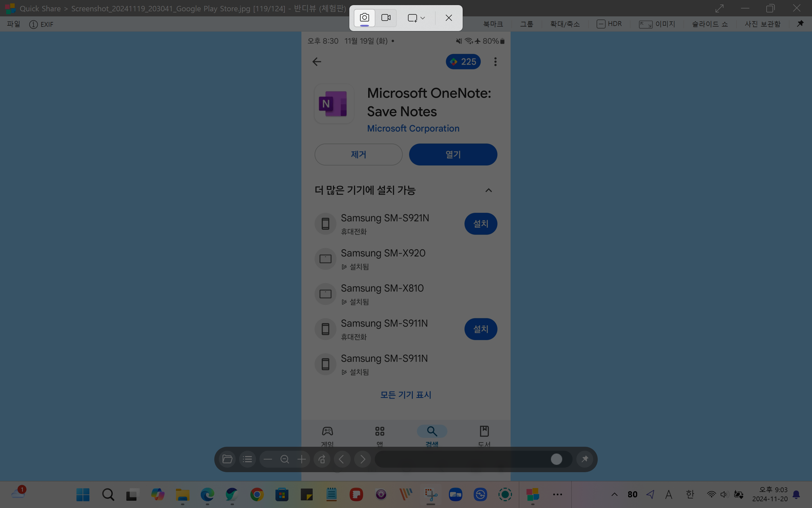Screen dimensions: 812x508
Task: Open the 북마크 menu
Action: tap(493, 24)
